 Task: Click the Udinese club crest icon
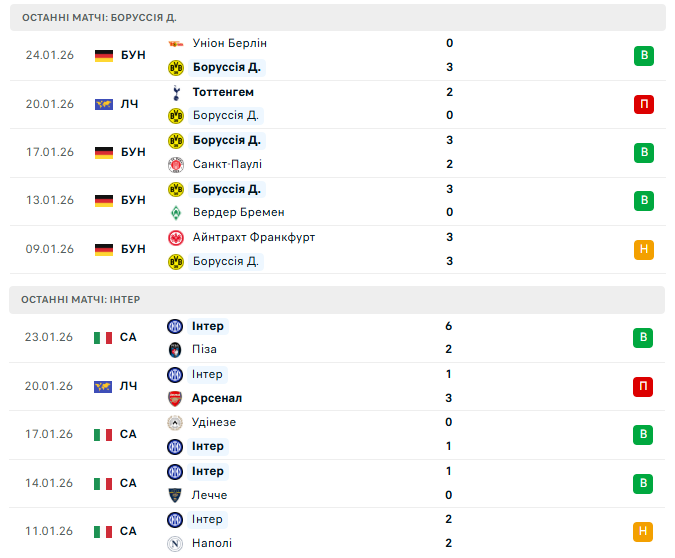pos(176,422)
